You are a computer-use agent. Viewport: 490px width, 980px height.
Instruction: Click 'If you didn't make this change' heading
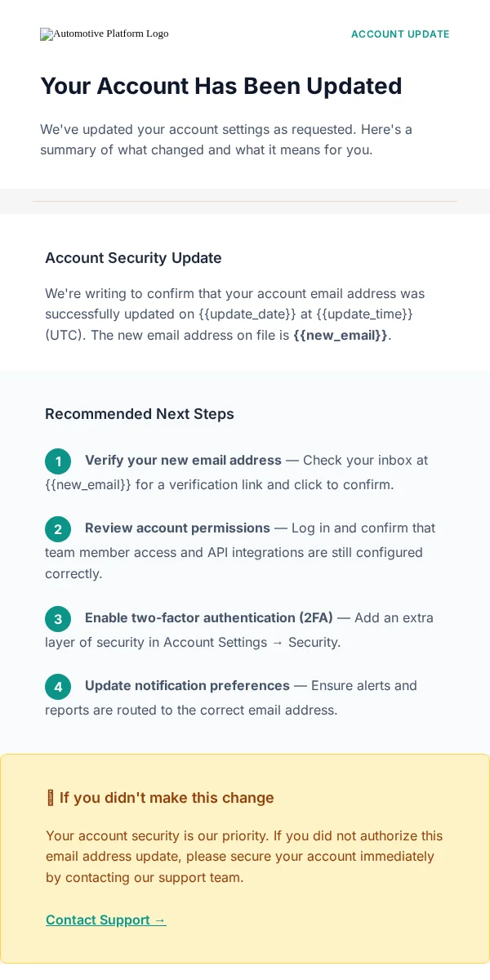pos(167,798)
